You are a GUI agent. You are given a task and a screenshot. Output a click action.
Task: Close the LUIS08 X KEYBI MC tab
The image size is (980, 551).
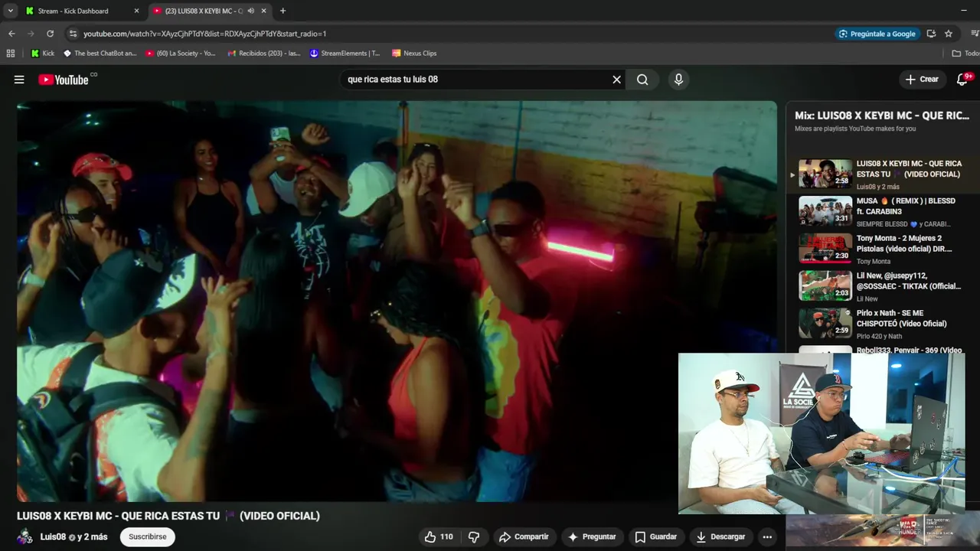point(263,11)
